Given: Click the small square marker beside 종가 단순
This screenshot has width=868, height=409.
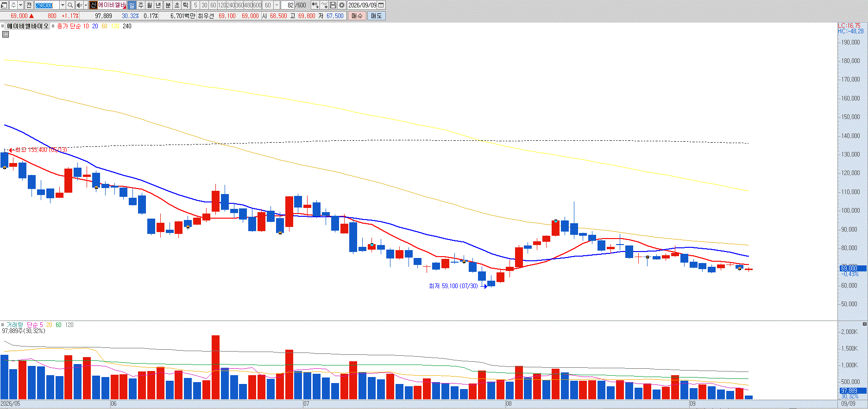Looking at the screenshot, I should pos(53,26).
